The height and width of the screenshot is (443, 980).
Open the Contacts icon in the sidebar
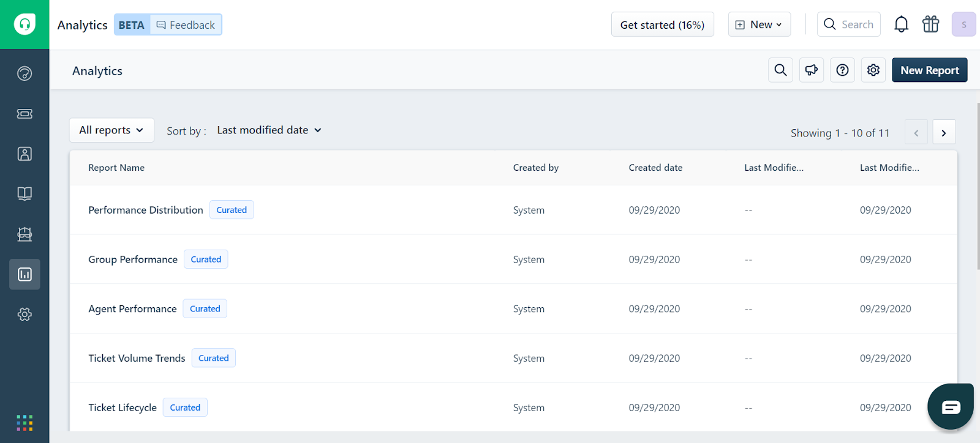point(24,154)
